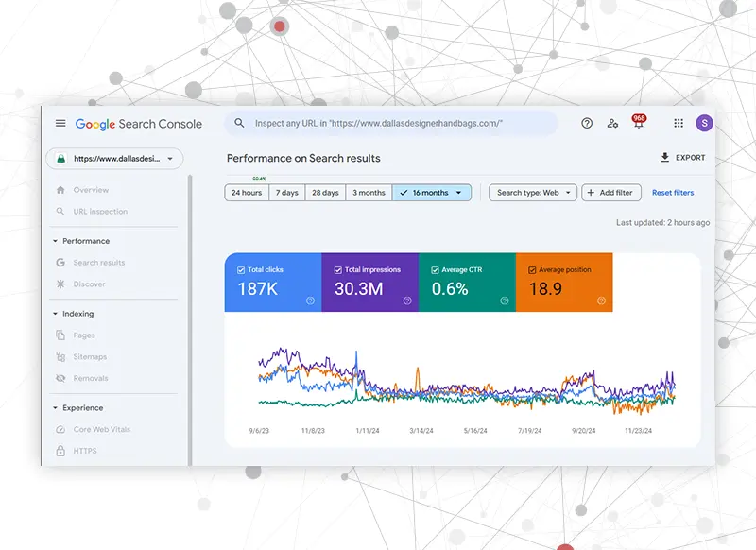Image resolution: width=756 pixels, height=550 pixels.
Task: Click the Add filter button
Action: click(x=610, y=193)
